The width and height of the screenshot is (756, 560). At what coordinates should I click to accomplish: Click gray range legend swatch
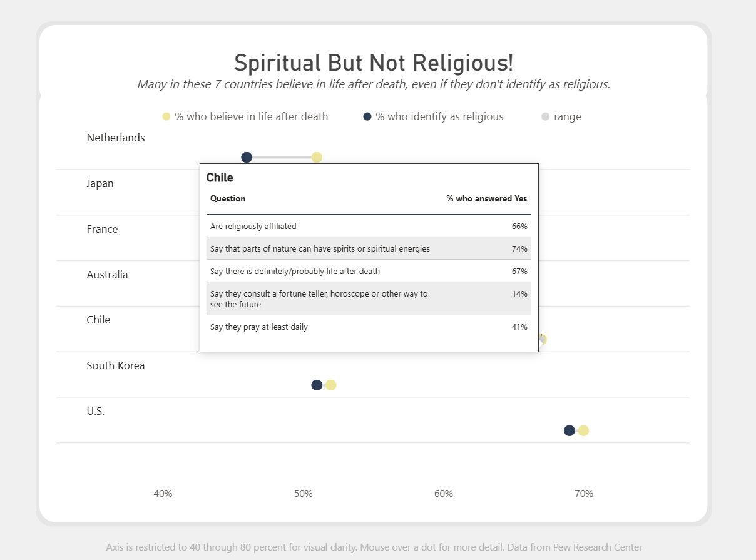(546, 116)
